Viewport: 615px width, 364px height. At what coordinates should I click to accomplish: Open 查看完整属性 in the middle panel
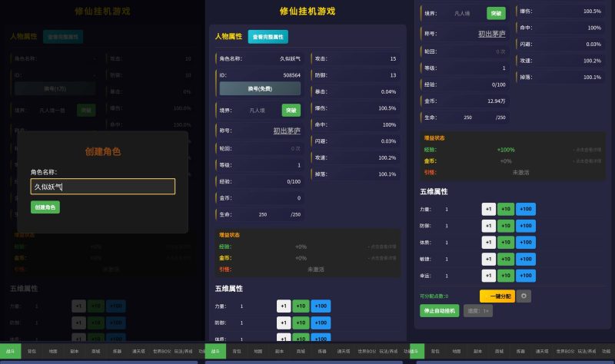(268, 37)
